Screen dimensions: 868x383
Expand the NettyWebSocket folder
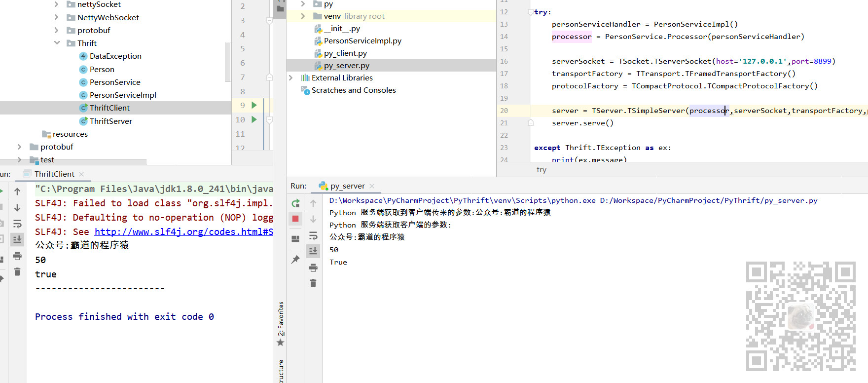[x=56, y=17]
